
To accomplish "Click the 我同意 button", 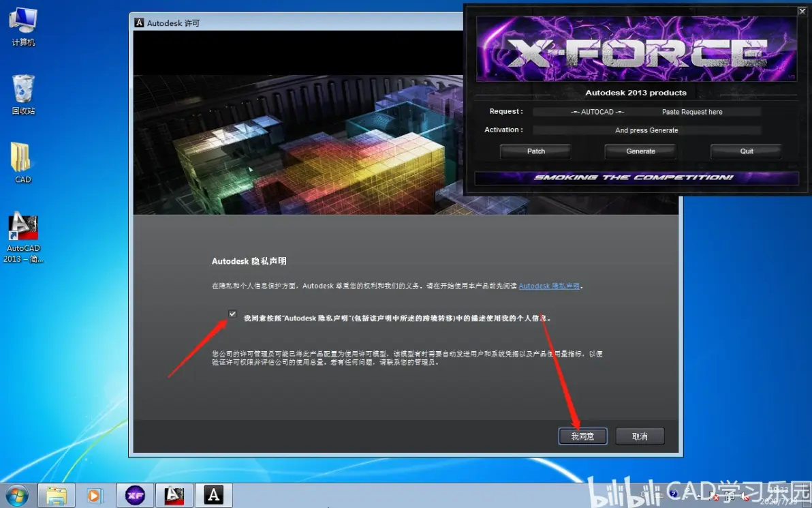I will [582, 436].
